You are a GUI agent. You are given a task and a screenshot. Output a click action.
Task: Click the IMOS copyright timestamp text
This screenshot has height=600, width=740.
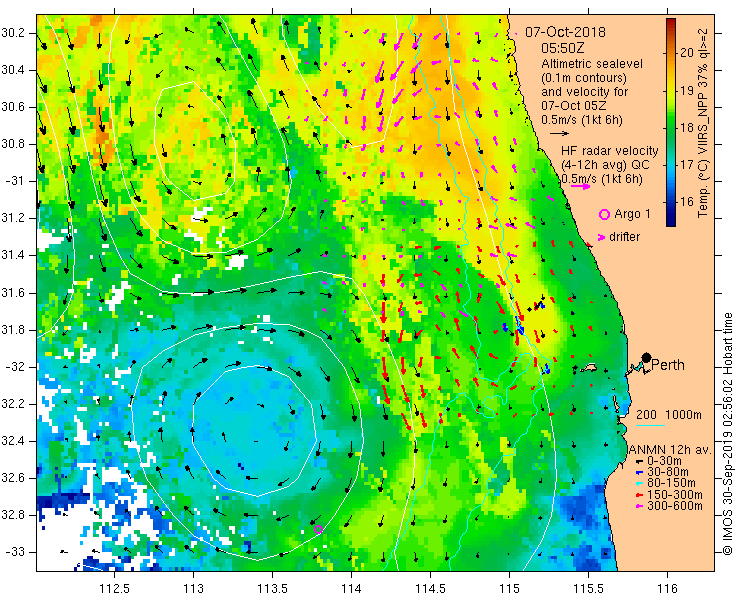727,433
